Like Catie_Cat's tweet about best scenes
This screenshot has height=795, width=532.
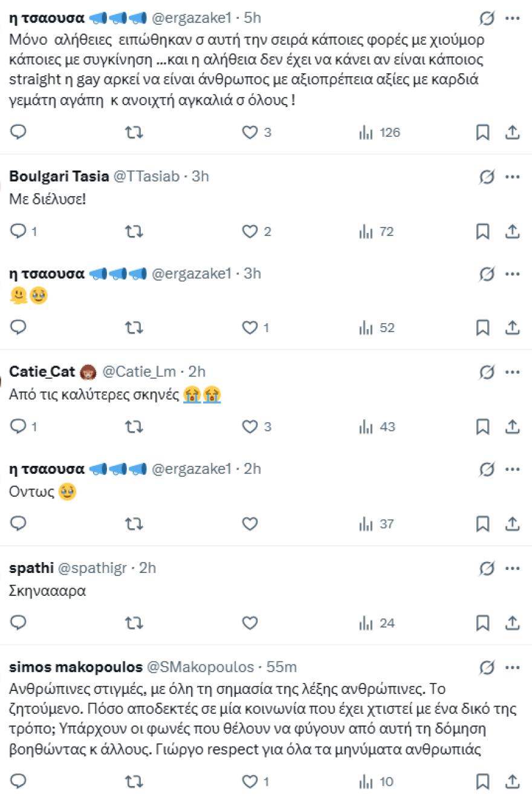250,427
